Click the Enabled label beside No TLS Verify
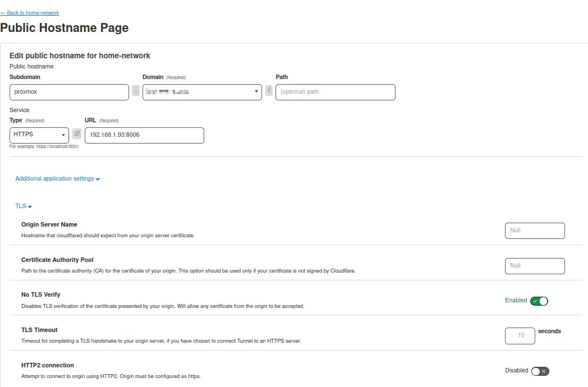The width and height of the screenshot is (588, 387). 516,301
